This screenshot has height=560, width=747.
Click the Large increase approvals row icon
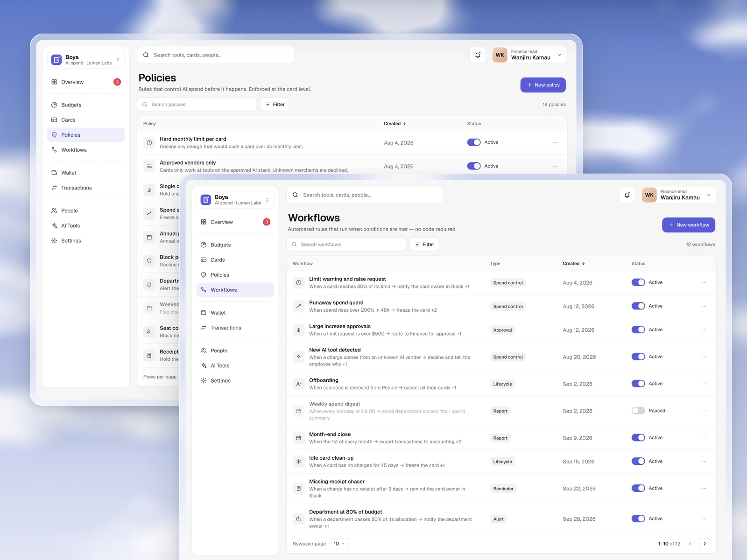tap(299, 330)
